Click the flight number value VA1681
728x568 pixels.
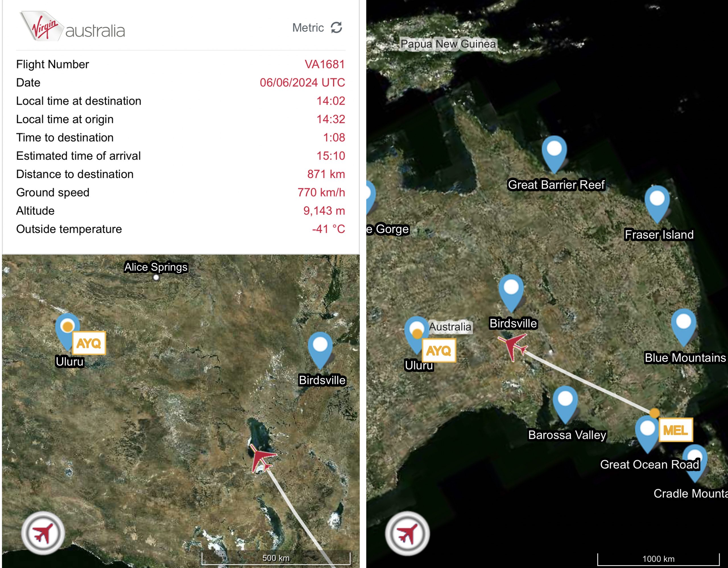[325, 64]
